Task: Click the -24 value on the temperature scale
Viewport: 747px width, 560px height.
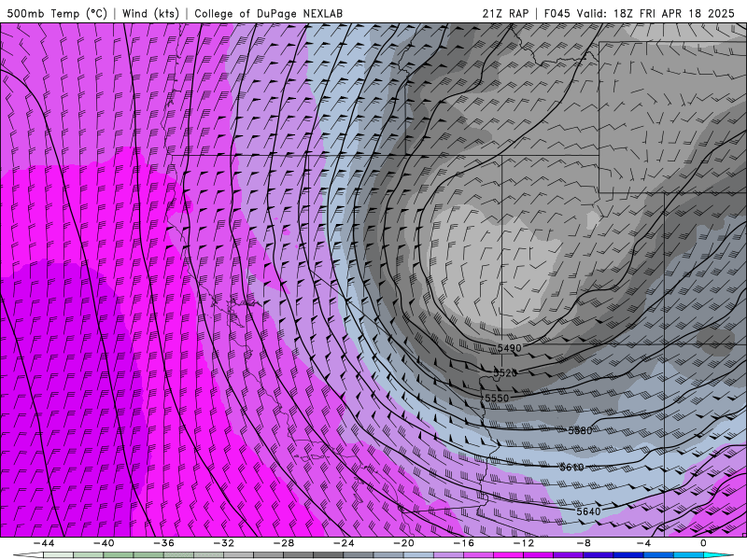Action: pyautogui.click(x=344, y=543)
